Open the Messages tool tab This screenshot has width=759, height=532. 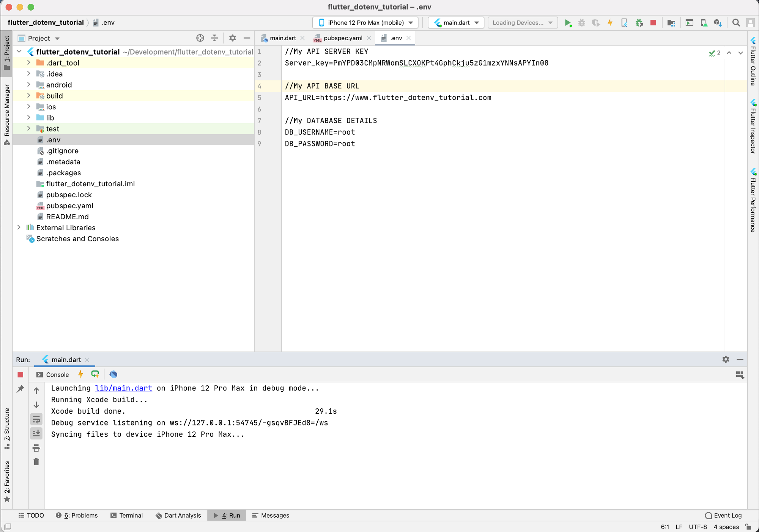271,515
